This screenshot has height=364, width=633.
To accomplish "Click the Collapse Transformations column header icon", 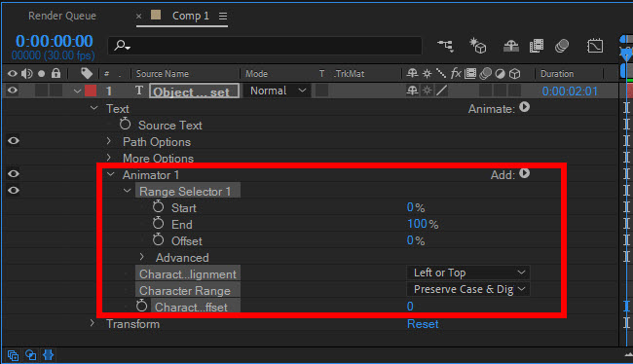I will [427, 73].
